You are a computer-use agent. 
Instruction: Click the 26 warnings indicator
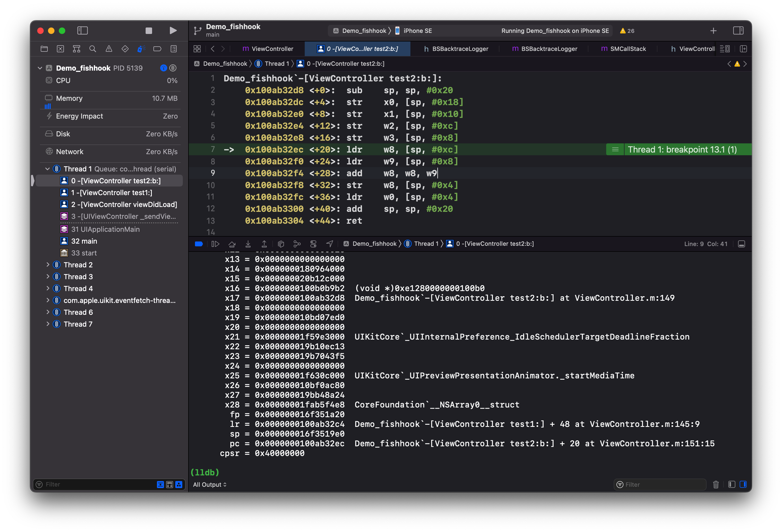tap(627, 31)
